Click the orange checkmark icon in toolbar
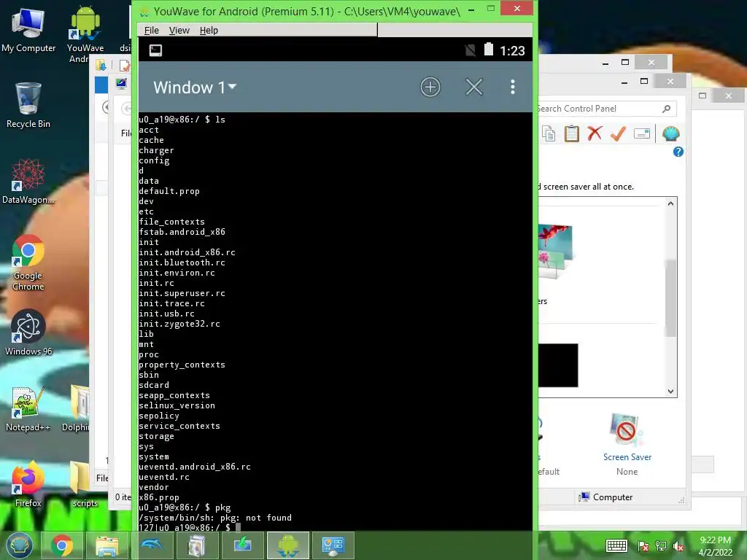 [x=618, y=134]
